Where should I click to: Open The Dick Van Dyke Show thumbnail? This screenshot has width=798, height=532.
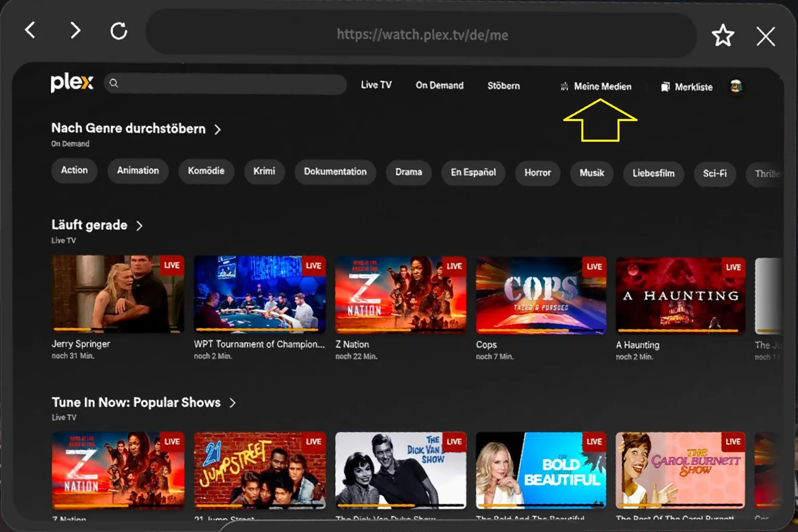point(401,470)
